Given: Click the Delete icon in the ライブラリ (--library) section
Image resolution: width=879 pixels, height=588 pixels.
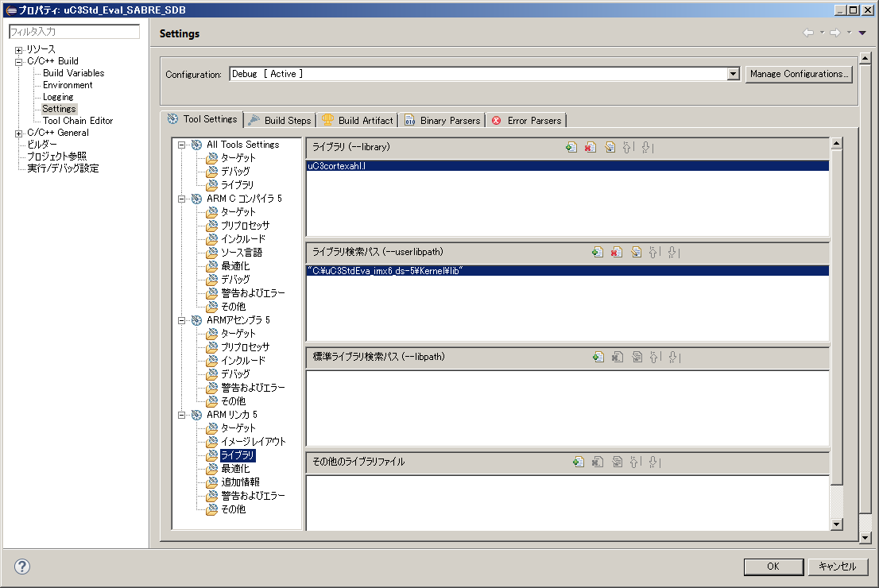Looking at the screenshot, I should point(590,147).
